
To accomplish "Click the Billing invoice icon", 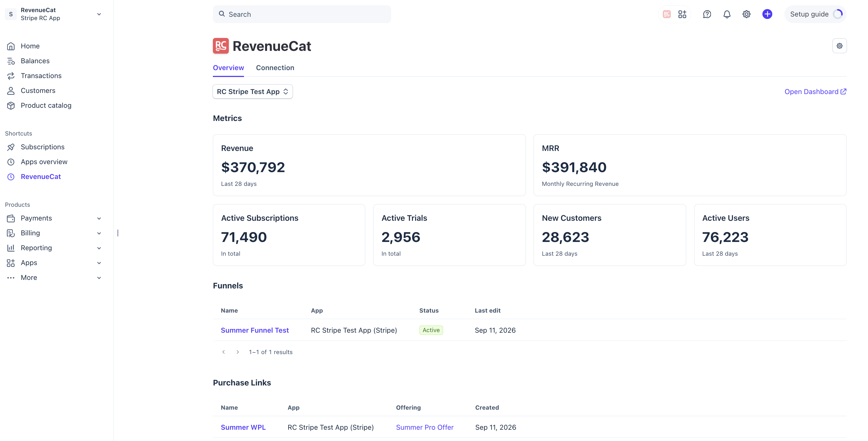I will coord(11,233).
